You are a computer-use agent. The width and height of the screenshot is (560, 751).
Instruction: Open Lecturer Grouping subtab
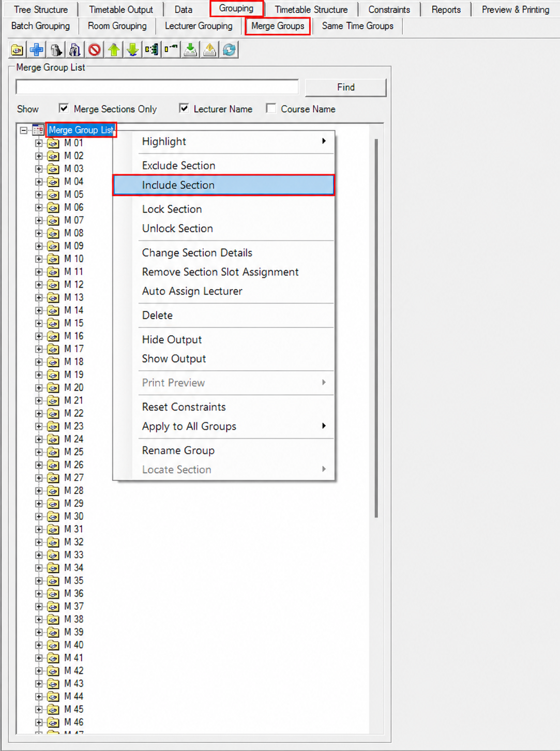tap(199, 26)
